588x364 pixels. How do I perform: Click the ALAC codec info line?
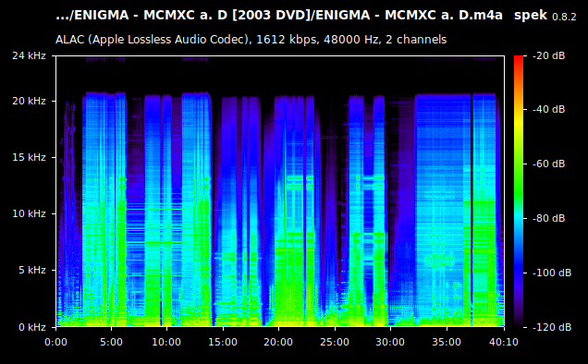251,40
